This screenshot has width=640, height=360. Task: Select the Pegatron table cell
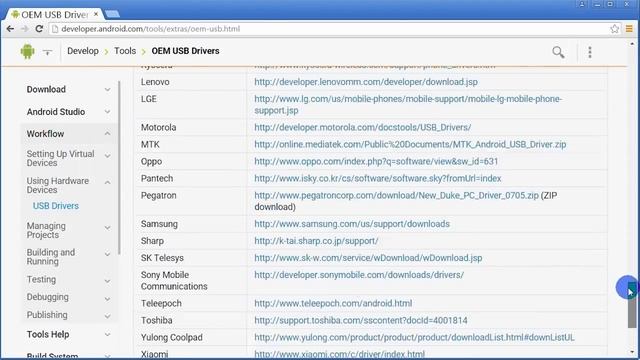(x=191, y=201)
